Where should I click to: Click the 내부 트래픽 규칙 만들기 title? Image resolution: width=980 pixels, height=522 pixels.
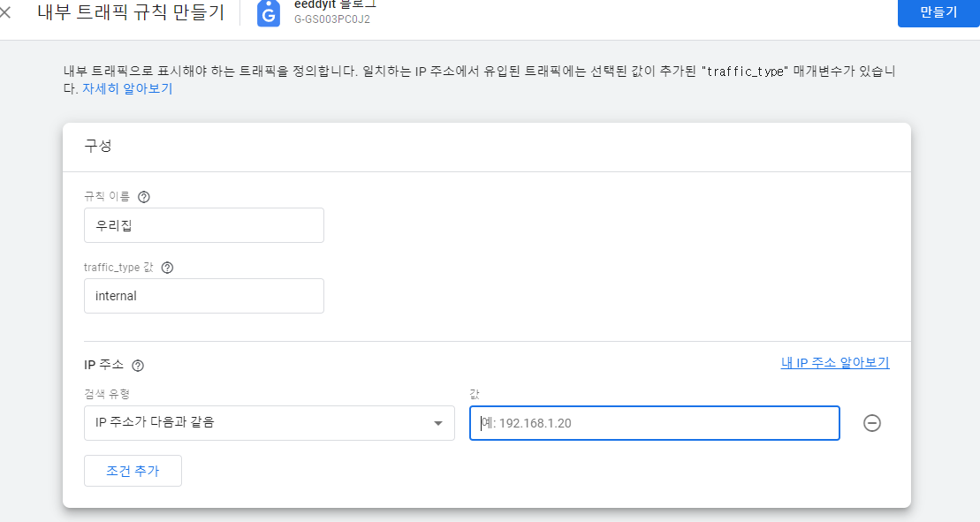[x=131, y=12]
